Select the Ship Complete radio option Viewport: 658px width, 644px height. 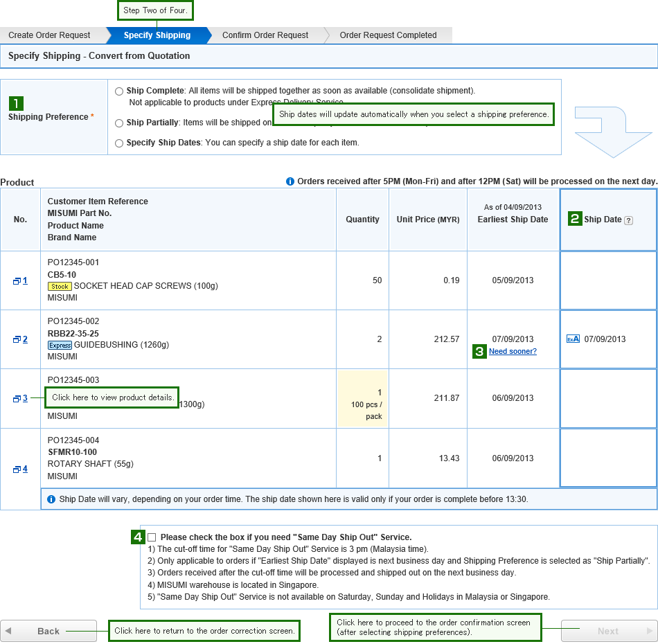point(120,91)
